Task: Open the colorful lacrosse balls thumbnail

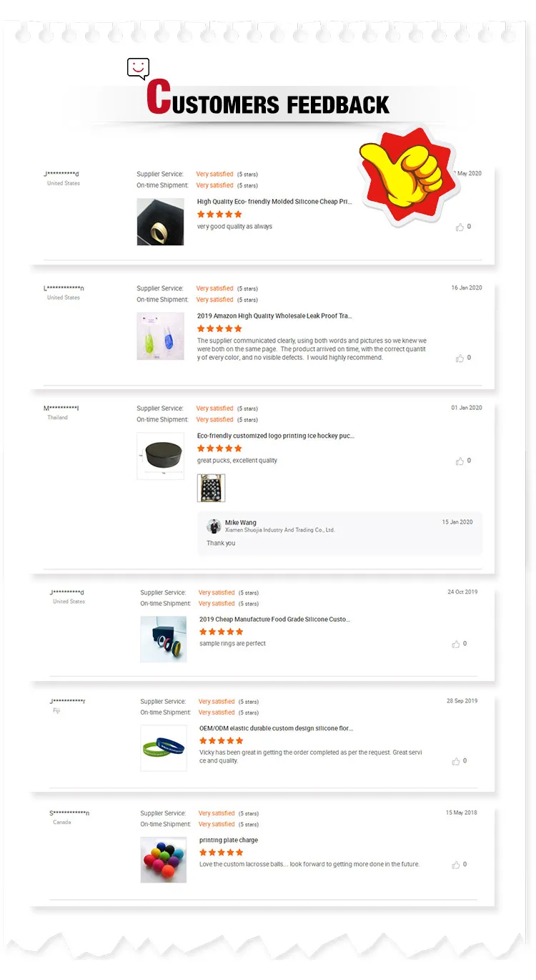Action: click(x=163, y=859)
